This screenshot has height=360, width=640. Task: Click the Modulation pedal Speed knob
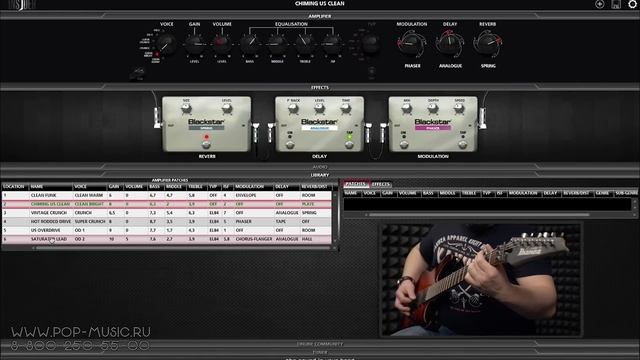[x=459, y=109]
